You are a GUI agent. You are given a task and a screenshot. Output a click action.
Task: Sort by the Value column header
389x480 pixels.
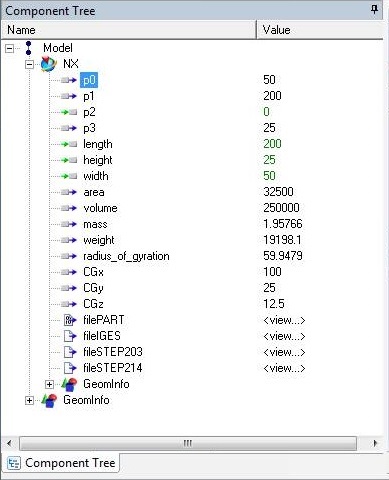coord(320,30)
